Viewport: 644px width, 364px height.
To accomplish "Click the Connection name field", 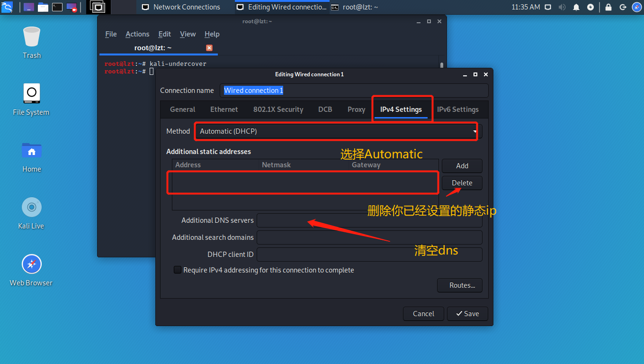I will pyautogui.click(x=355, y=91).
